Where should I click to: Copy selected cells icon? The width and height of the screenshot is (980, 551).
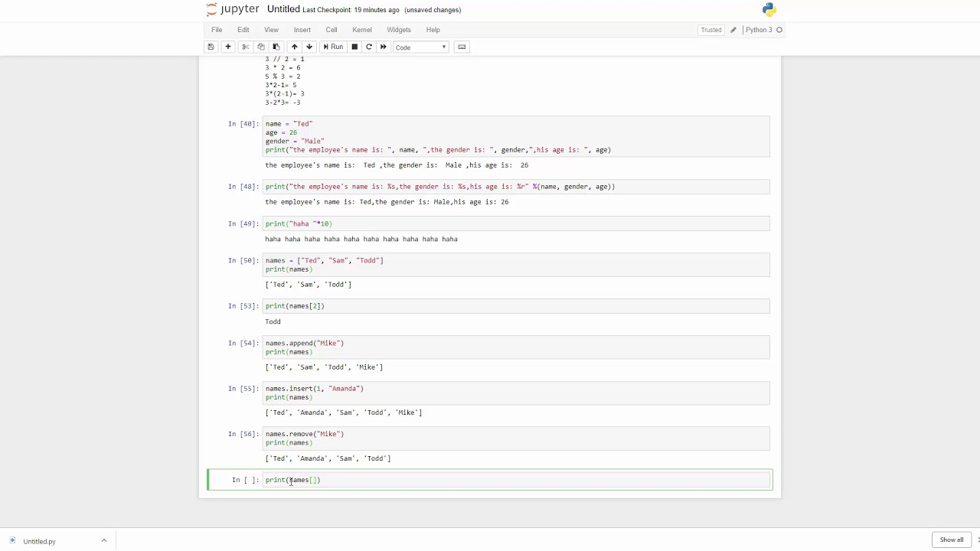(x=261, y=47)
